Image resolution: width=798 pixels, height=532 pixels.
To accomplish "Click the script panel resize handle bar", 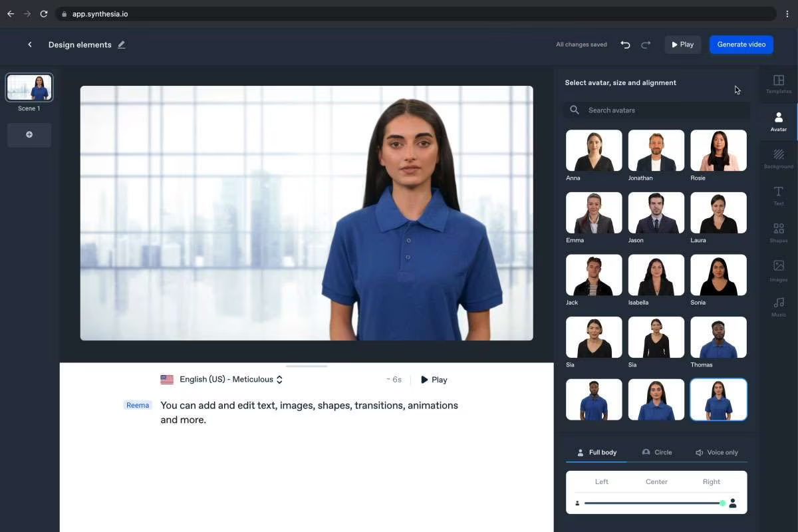I will click(x=307, y=366).
